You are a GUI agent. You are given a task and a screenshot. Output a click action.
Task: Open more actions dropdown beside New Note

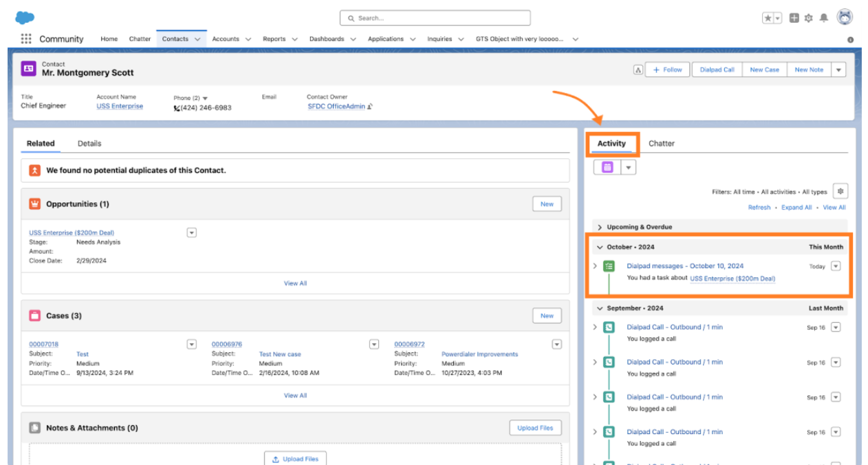838,69
